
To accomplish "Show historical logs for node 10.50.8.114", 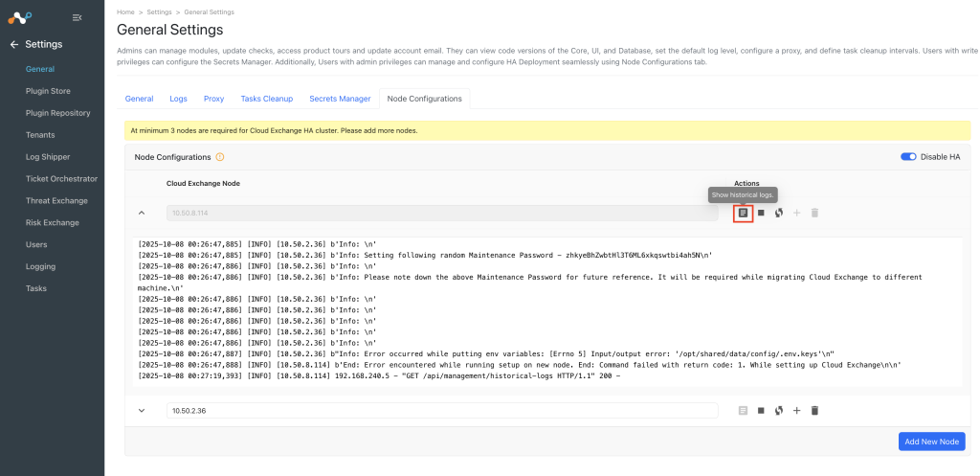I will click(x=743, y=213).
